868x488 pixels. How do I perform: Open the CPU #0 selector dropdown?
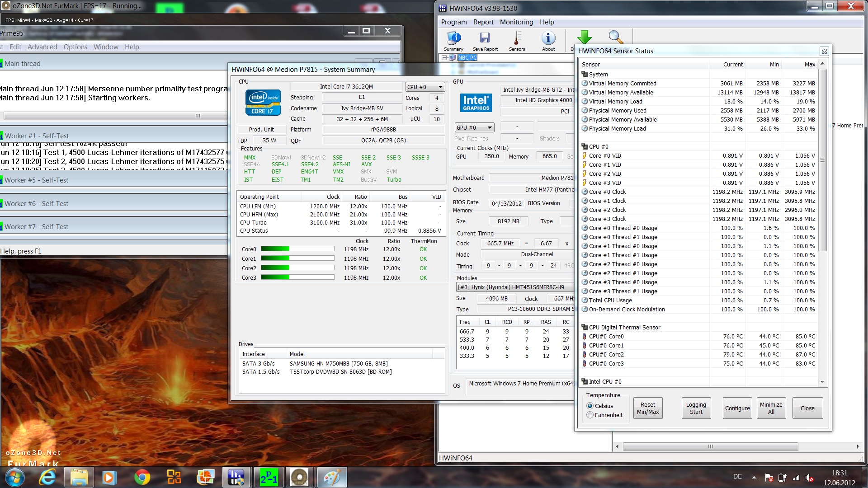tap(425, 87)
